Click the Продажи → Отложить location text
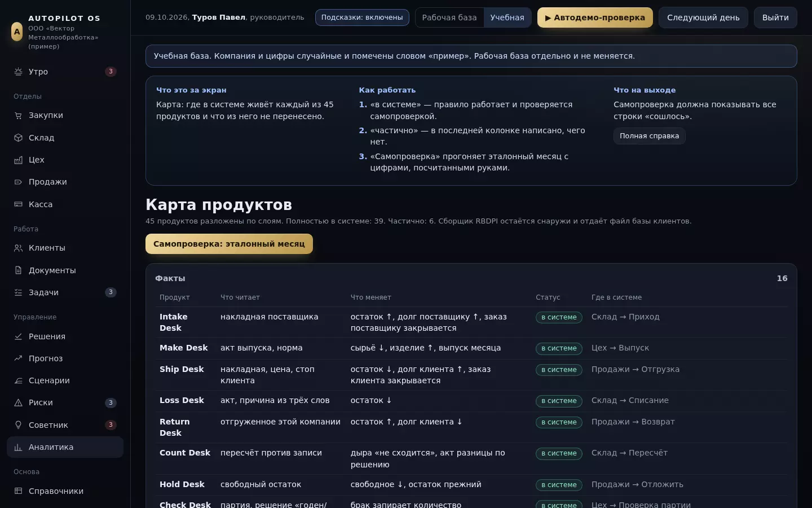Image resolution: width=812 pixels, height=508 pixels. 637,485
